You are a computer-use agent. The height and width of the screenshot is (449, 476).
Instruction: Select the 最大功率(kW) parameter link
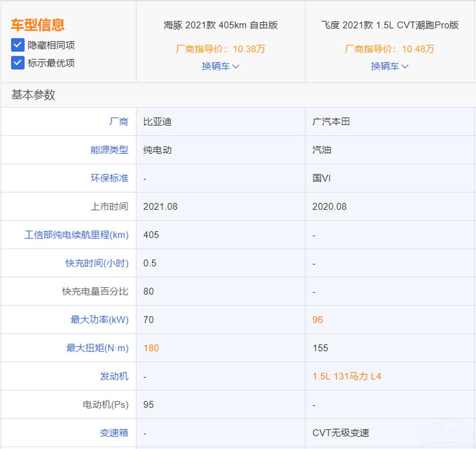(x=99, y=319)
